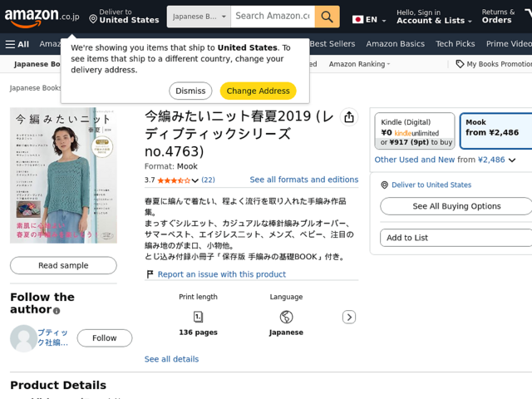Screen dimensions: 532x399
Task: Click the Change Address button
Action: coord(258,91)
